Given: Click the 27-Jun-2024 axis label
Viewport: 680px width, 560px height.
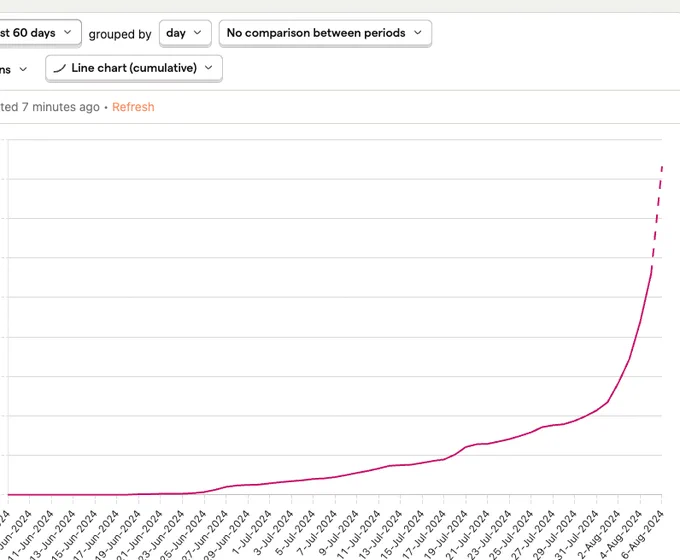Looking at the screenshot, I should 205,535.
